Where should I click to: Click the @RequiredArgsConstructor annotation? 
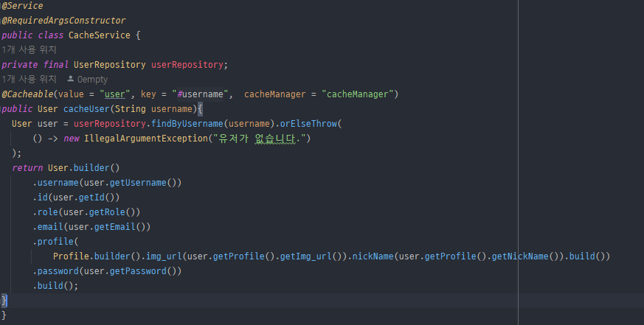[x=63, y=21]
